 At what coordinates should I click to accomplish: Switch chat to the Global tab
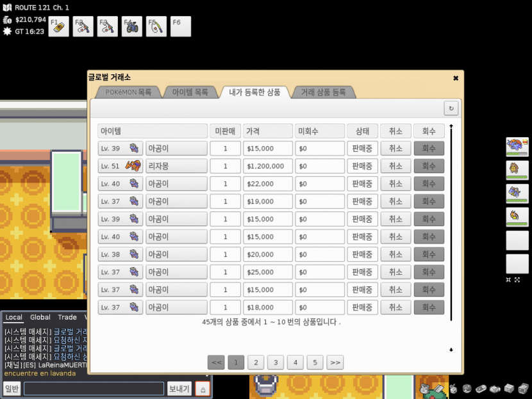40,317
